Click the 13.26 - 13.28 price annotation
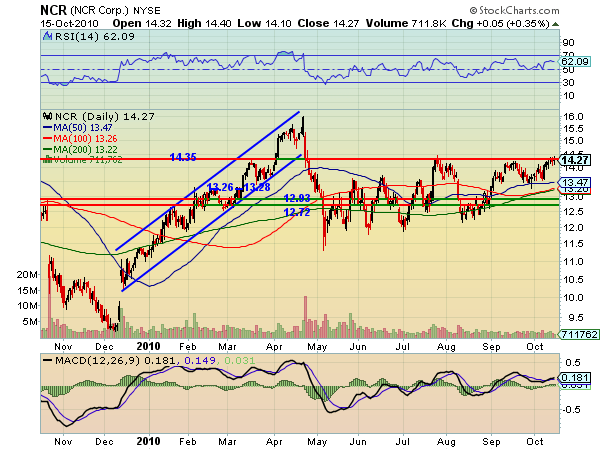This screenshot has width=600, height=450. point(238,187)
